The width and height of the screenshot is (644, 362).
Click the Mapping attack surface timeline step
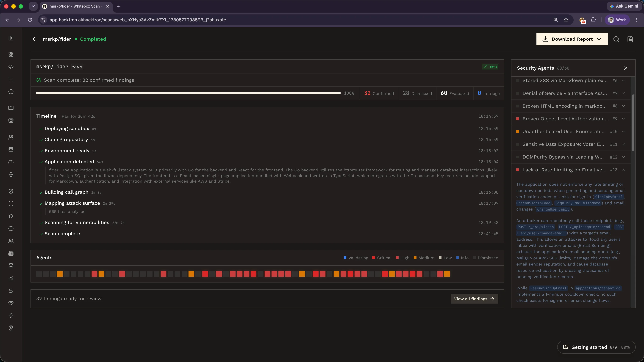(72, 203)
